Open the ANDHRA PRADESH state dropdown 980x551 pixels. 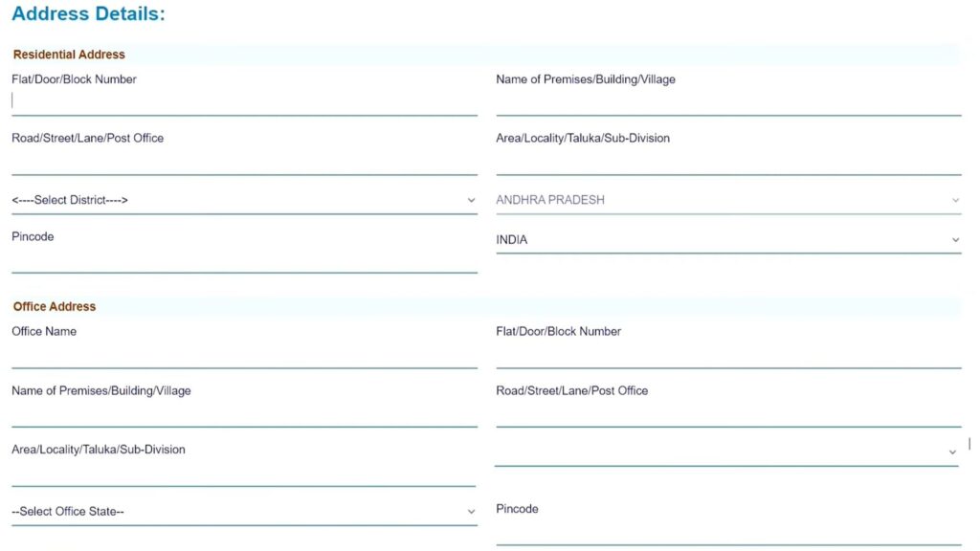(727, 200)
